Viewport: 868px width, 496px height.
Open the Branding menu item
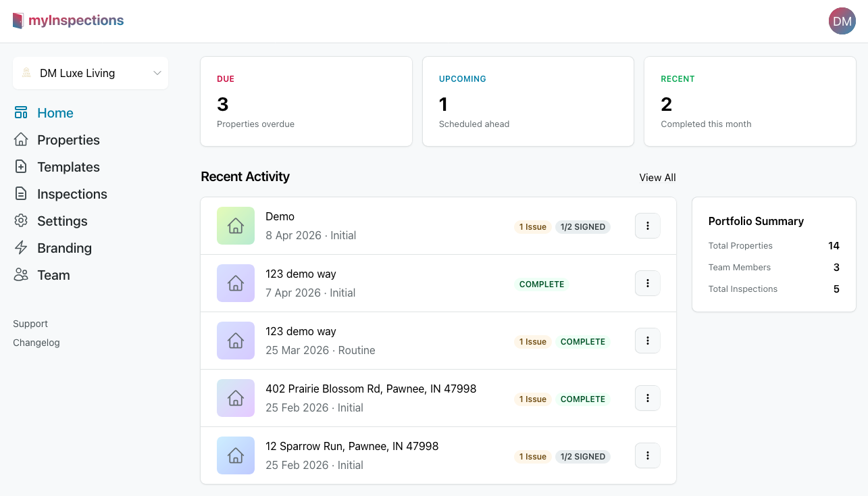(64, 248)
